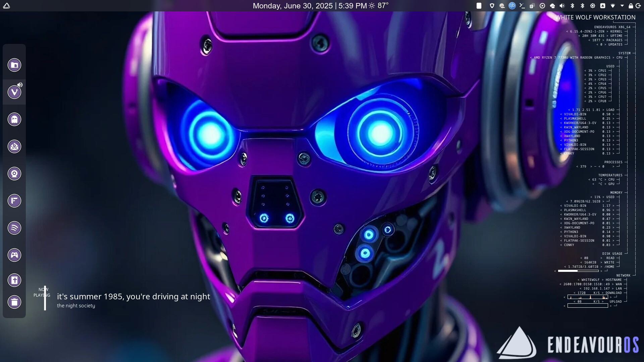Toggle Bluetooth from the system tray

[573, 6]
